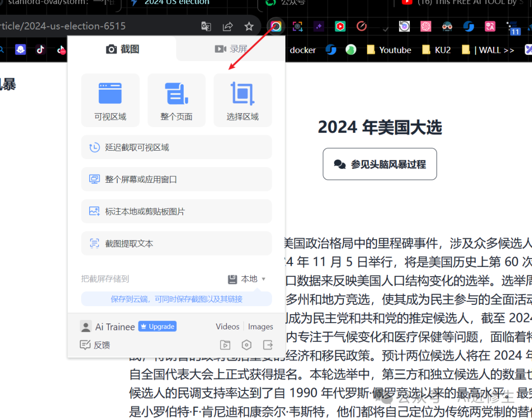Click the 参见头脑风暴过程 button
This screenshot has width=532, height=418.
(x=380, y=164)
